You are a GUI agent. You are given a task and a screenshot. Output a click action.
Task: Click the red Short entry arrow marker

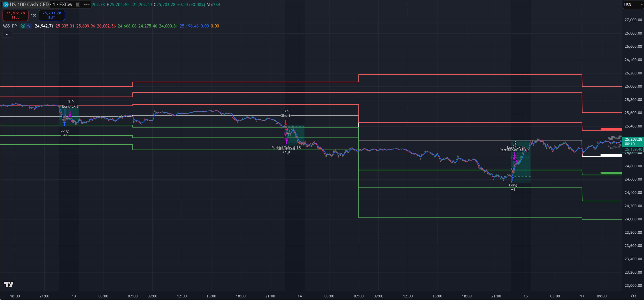click(x=286, y=123)
